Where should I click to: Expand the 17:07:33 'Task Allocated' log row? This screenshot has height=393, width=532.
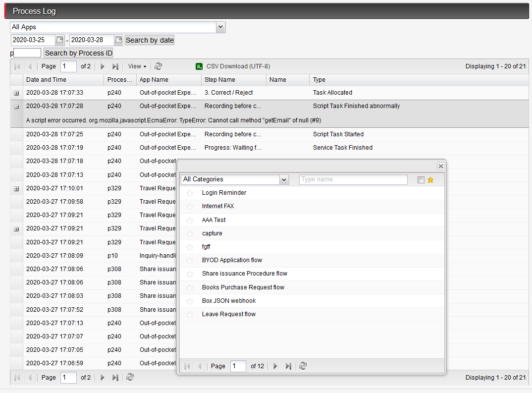coord(16,93)
